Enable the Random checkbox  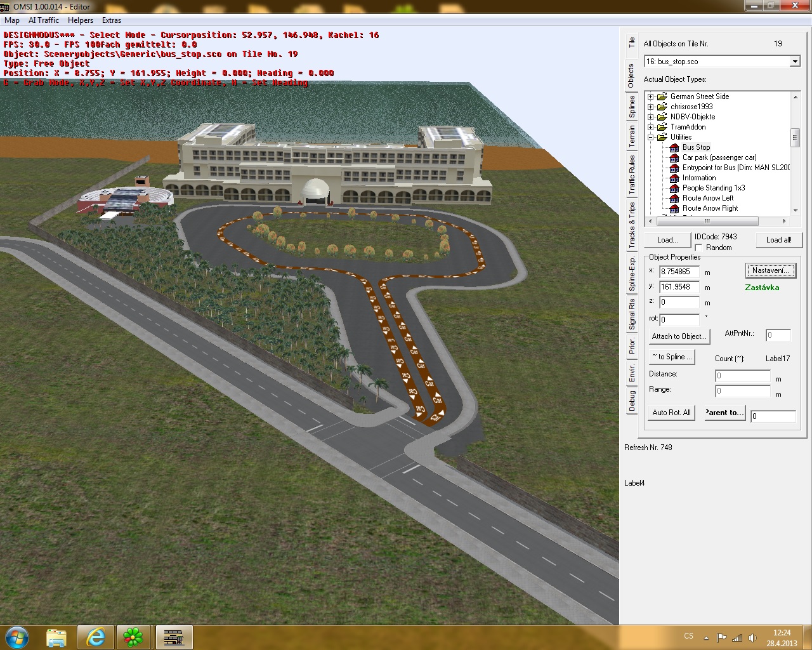click(x=699, y=248)
